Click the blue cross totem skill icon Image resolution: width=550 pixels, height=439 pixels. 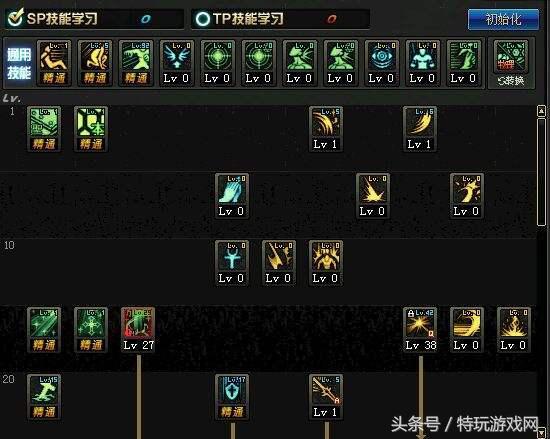coord(232,263)
